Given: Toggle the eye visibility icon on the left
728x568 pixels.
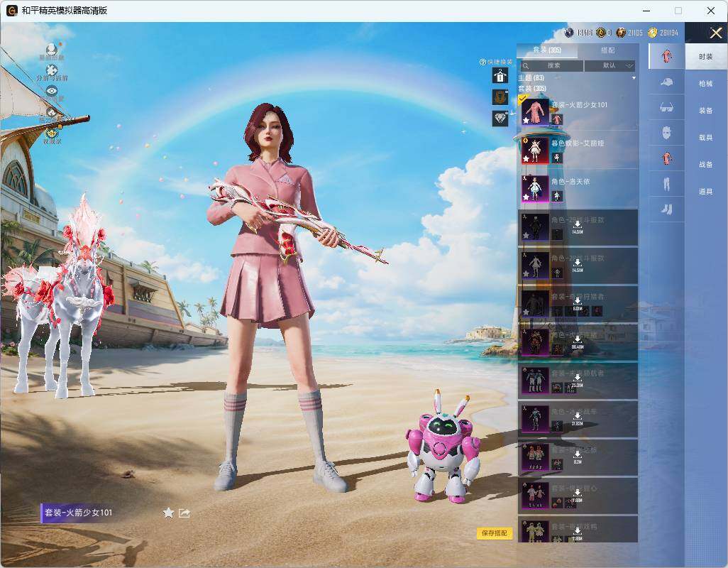Looking at the screenshot, I should click(x=52, y=91).
